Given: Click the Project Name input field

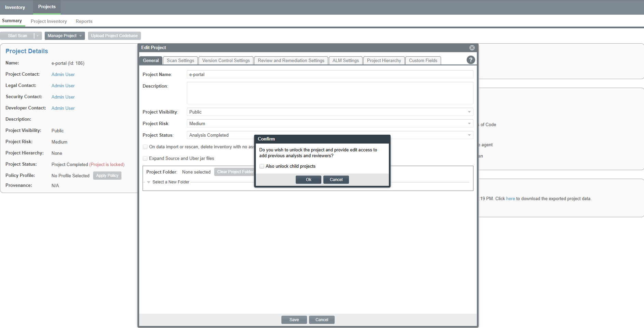Looking at the screenshot, I should 330,75.
